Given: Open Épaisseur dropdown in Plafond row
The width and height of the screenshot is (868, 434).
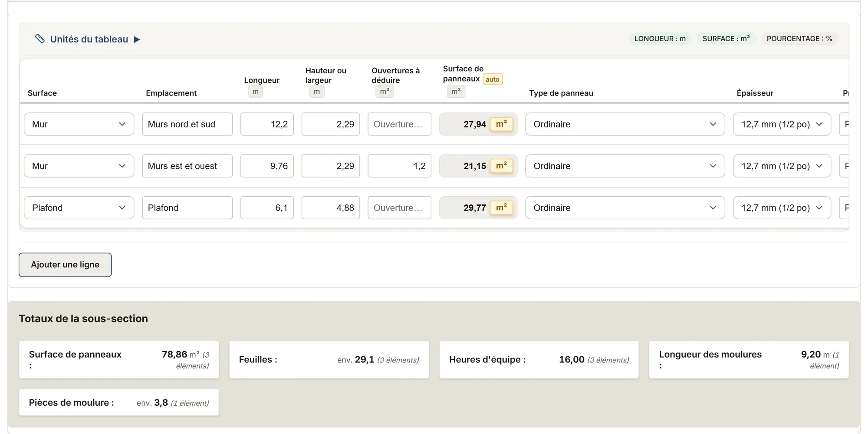Looking at the screenshot, I should click(782, 208).
